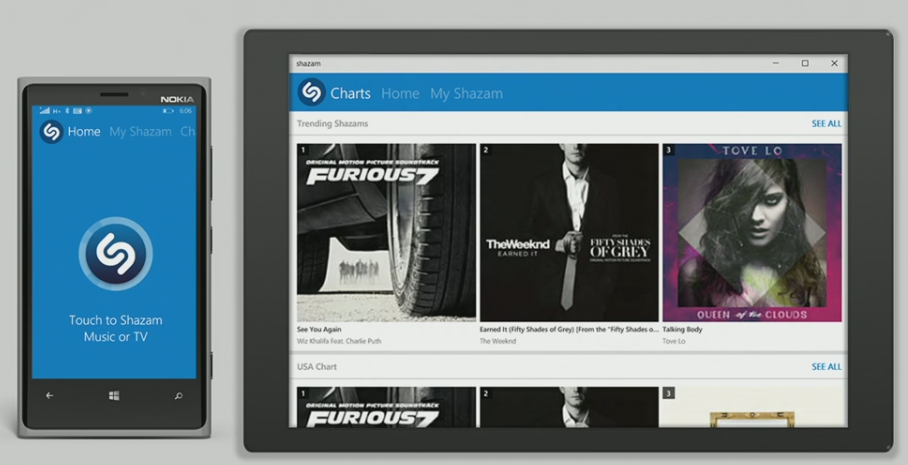Click the 'Trending Shazams' section heading
The width and height of the screenshot is (908, 465).
332,123
